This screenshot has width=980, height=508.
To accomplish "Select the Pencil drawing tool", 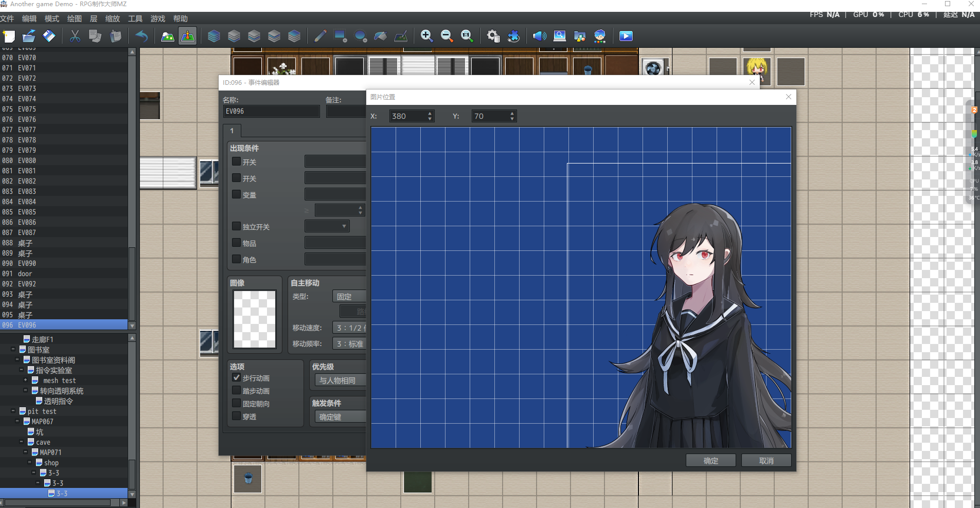I will click(320, 36).
